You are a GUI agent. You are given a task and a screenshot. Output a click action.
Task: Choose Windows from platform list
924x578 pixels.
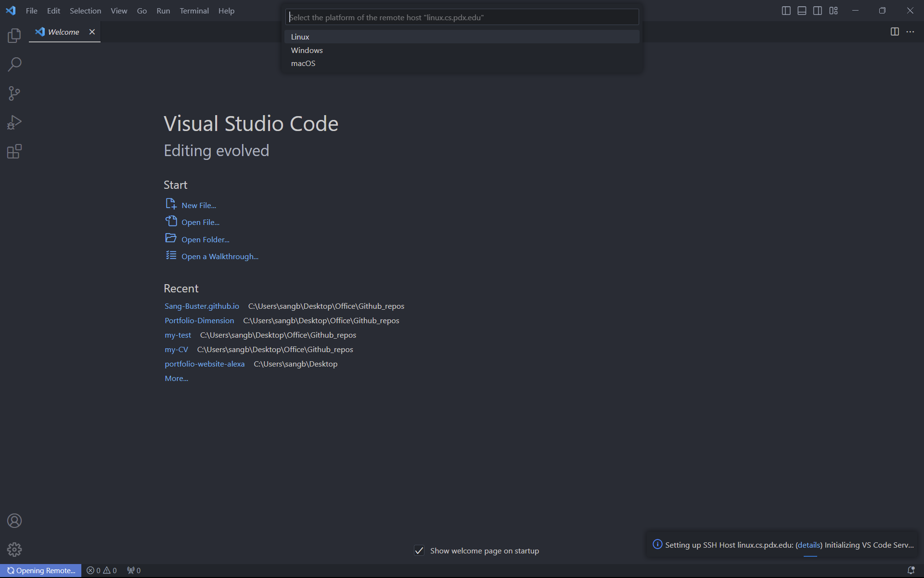coord(307,50)
